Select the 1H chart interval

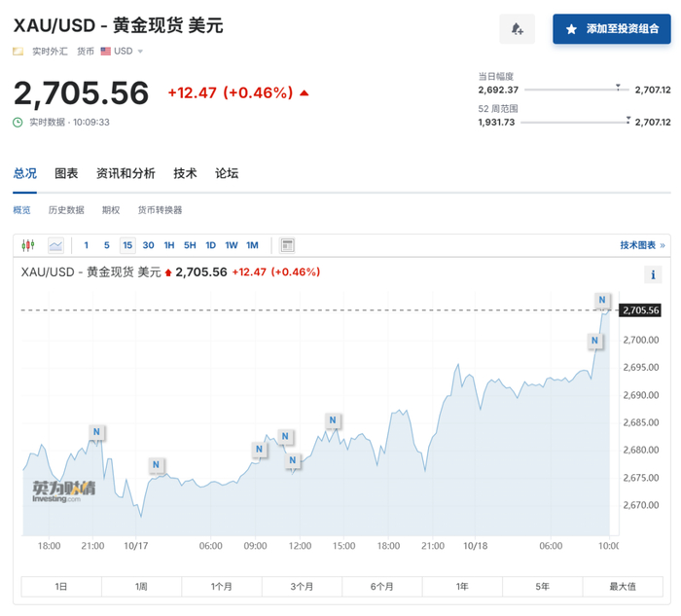tap(169, 245)
